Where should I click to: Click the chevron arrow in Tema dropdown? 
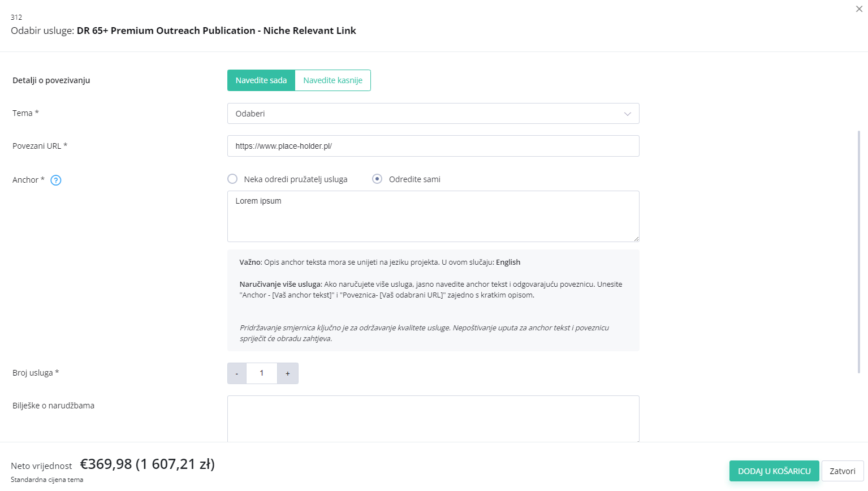627,114
